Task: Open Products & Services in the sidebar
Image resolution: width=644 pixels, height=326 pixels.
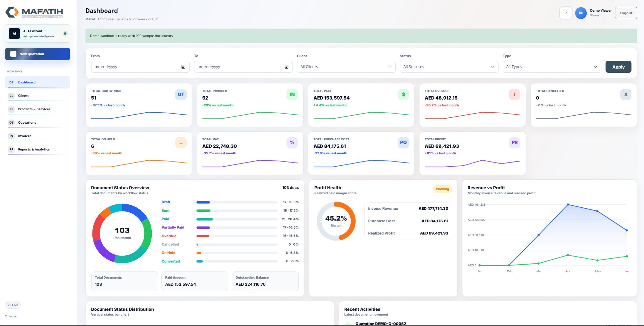Action: pos(38,109)
